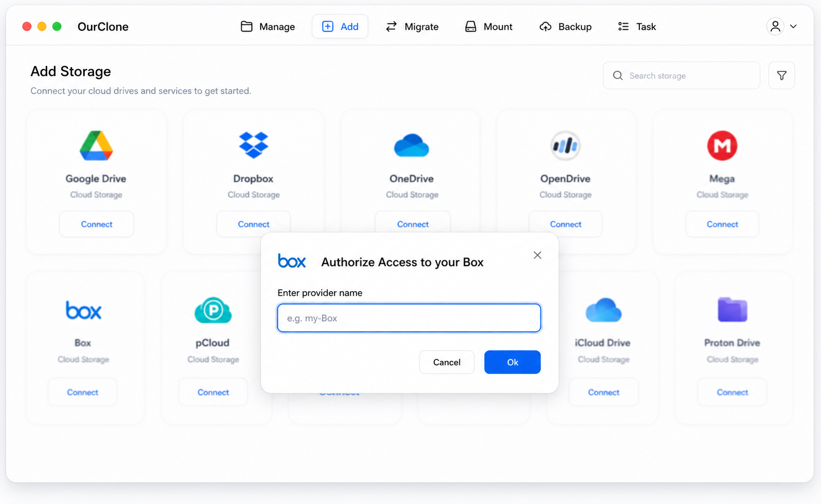Screen dimensions: 821x504
Task: Click the Enter provider name label
Action: 320,293
